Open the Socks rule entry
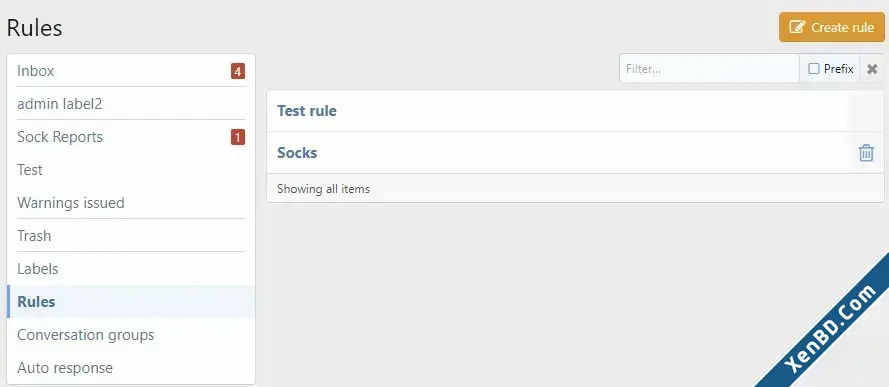Viewport: 889px width, 387px height. 297,152
